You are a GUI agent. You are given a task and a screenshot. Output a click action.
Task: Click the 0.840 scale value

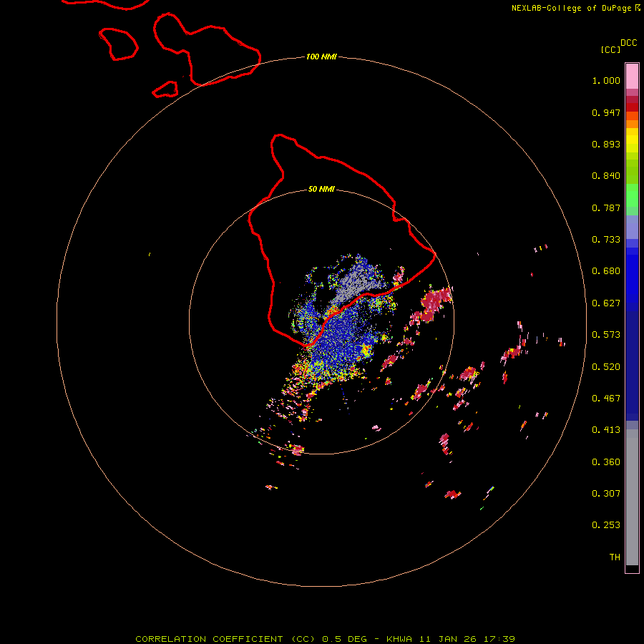[x=606, y=176]
